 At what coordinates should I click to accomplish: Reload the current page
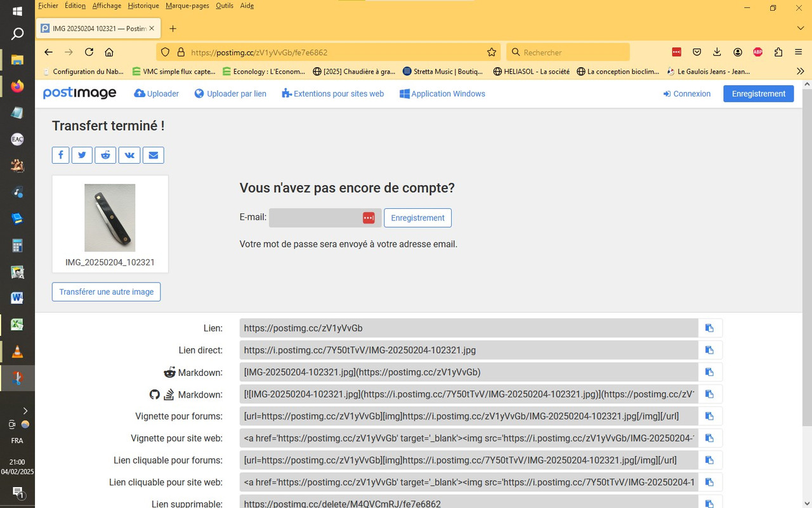tap(89, 52)
